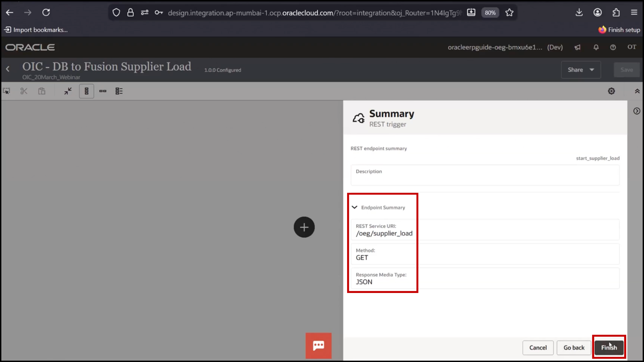Click the /oeg/supplier_load URI value

[384, 233]
